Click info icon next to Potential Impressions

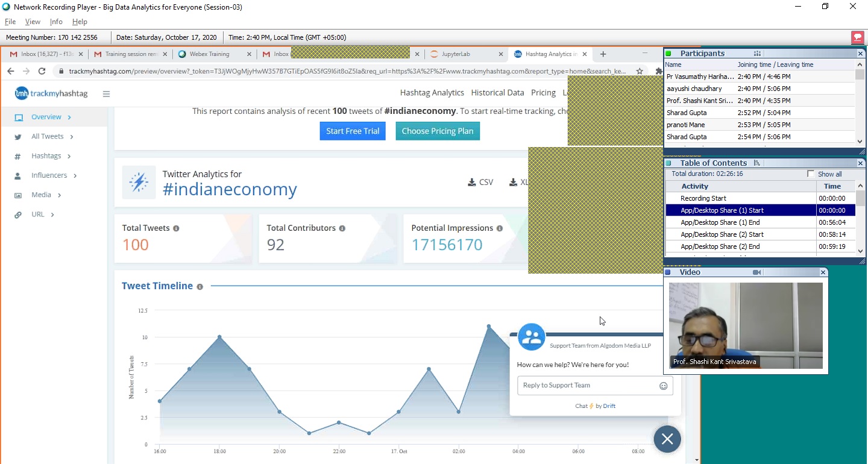coord(499,228)
